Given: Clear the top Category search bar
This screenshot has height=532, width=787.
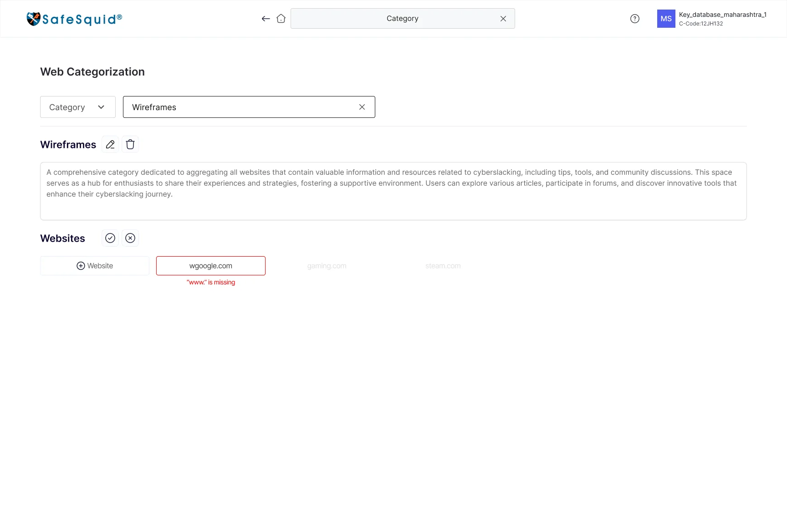Looking at the screenshot, I should [503, 19].
